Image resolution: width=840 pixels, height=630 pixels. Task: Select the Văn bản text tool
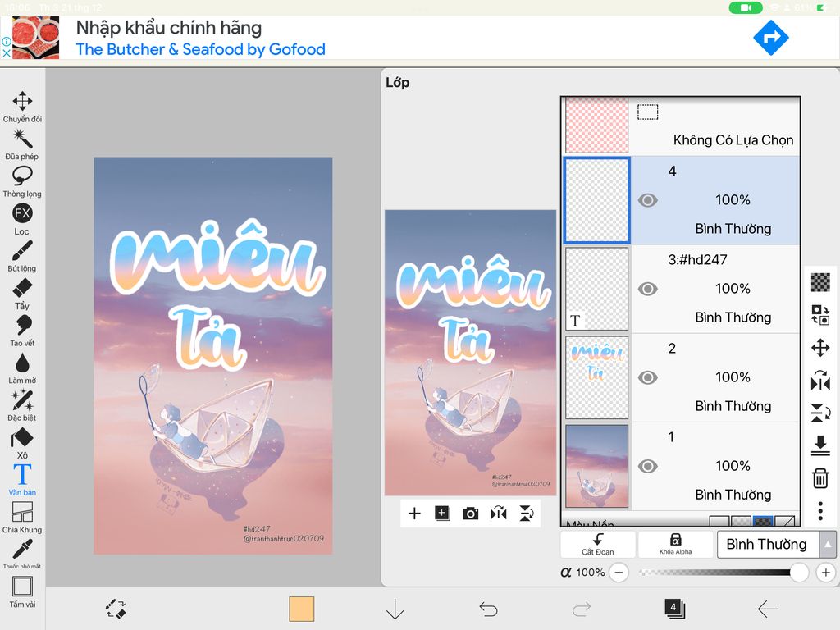pos(22,480)
